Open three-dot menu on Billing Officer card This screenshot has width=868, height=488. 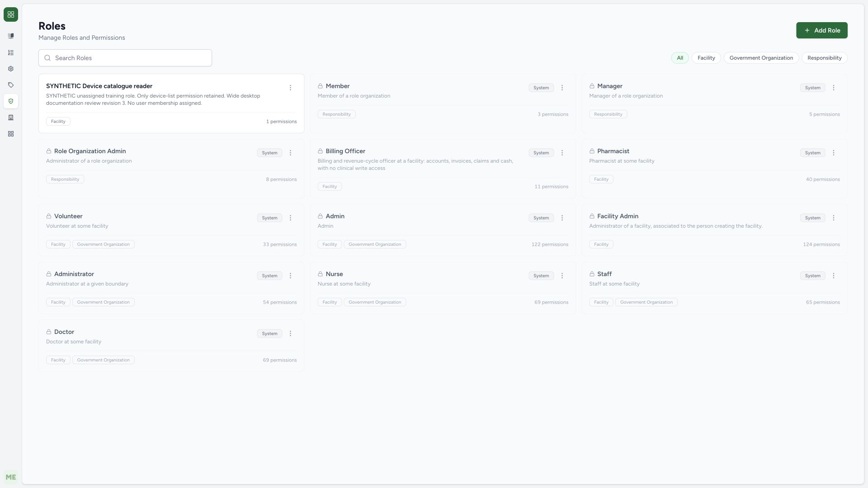(562, 153)
